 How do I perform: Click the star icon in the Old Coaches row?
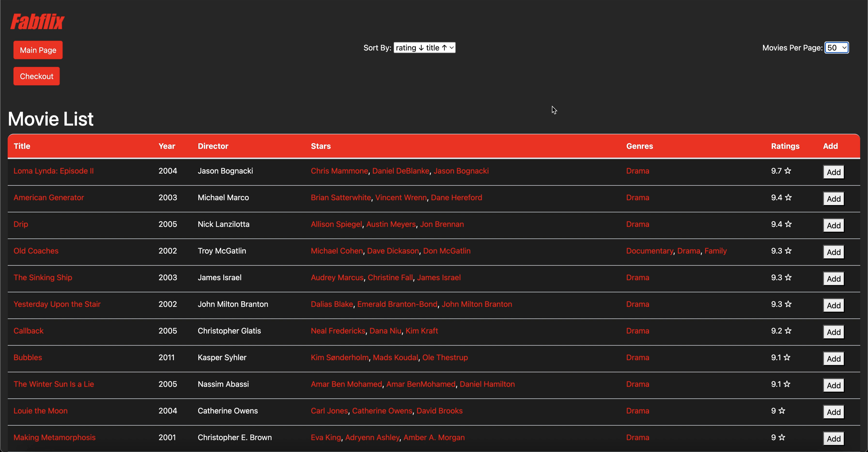click(x=788, y=251)
